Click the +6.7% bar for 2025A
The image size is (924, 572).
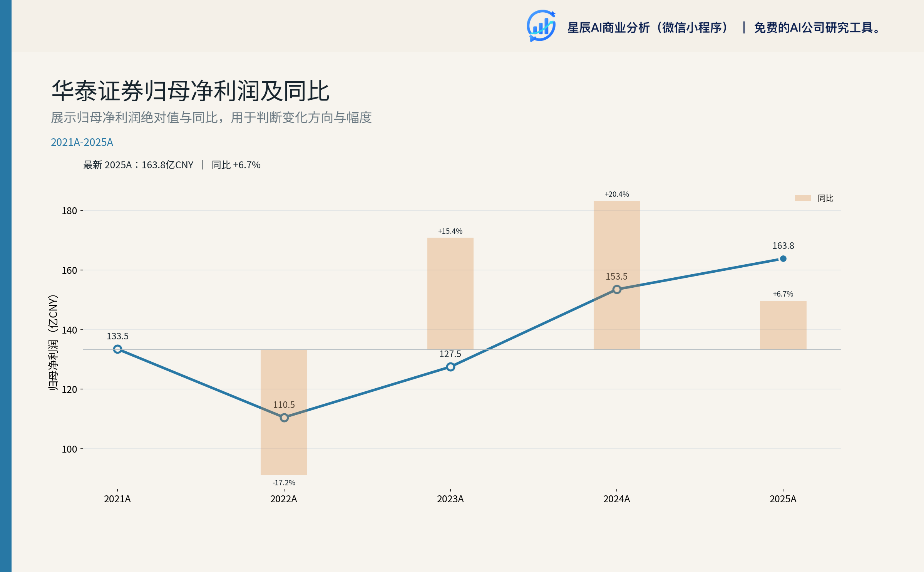click(783, 325)
